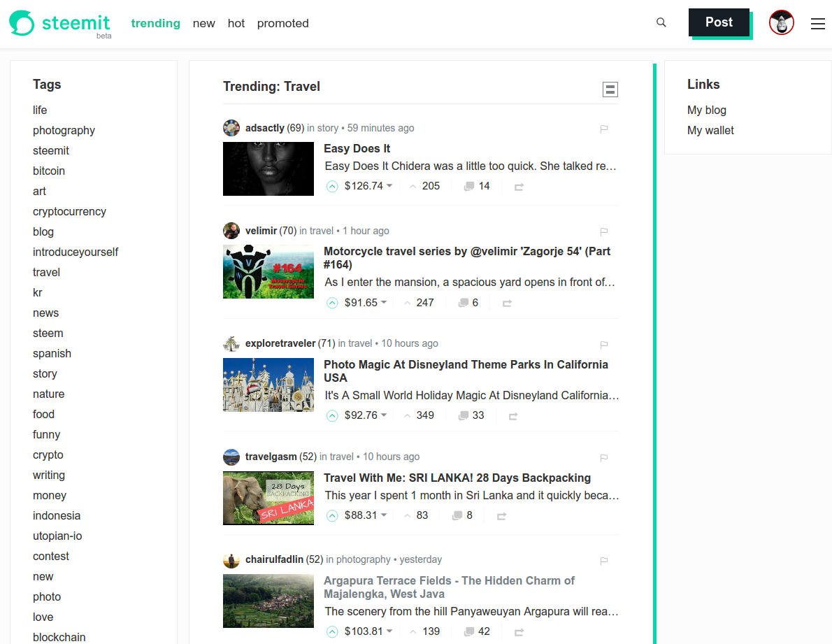This screenshot has width=832, height=644.
Task: Open the Argapura Terrace Fields title
Action: tap(449, 587)
